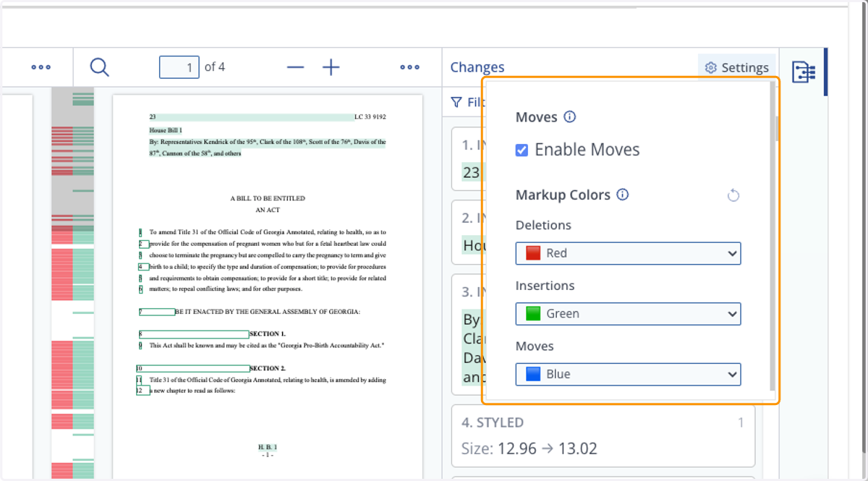Open the Moves color dropdown
The image size is (868, 481).
(628, 374)
